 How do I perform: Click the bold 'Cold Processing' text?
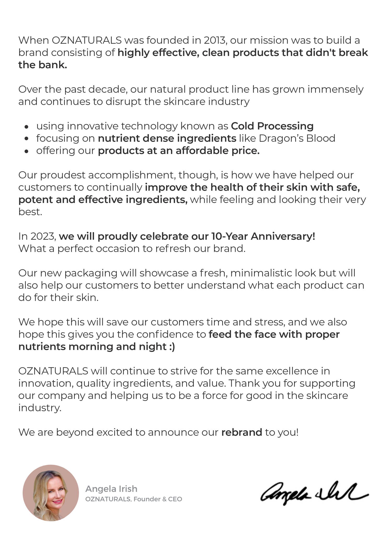coord(272,126)
